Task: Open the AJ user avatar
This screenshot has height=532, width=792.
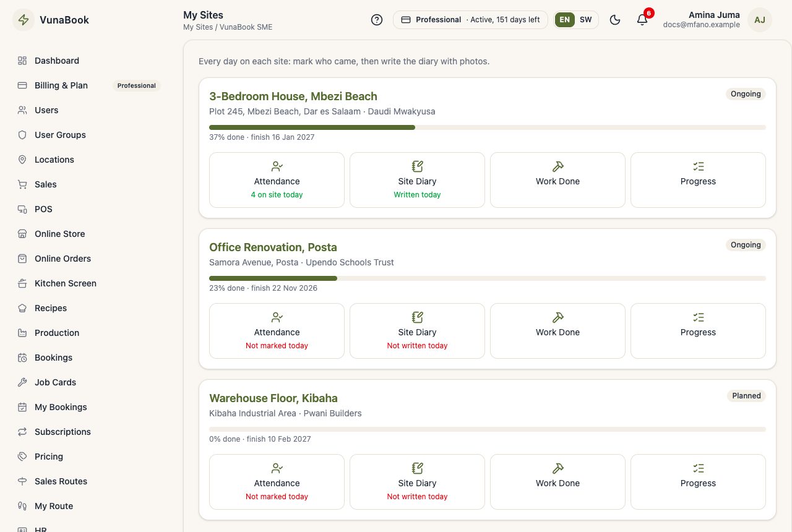Action: [x=760, y=20]
